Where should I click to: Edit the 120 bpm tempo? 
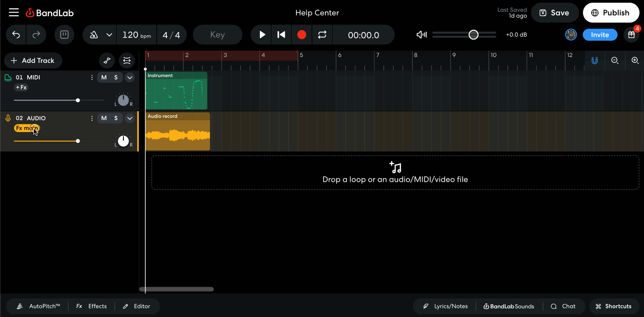(136, 35)
